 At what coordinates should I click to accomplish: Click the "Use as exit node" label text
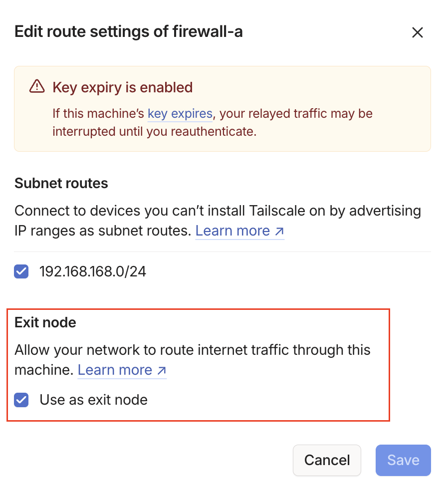point(94,400)
